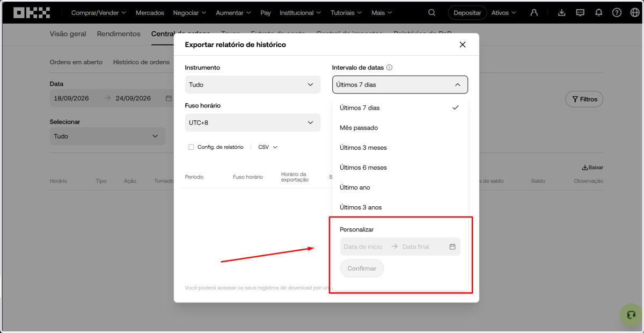
Task: Open the Mercados menu item
Action: point(150,12)
